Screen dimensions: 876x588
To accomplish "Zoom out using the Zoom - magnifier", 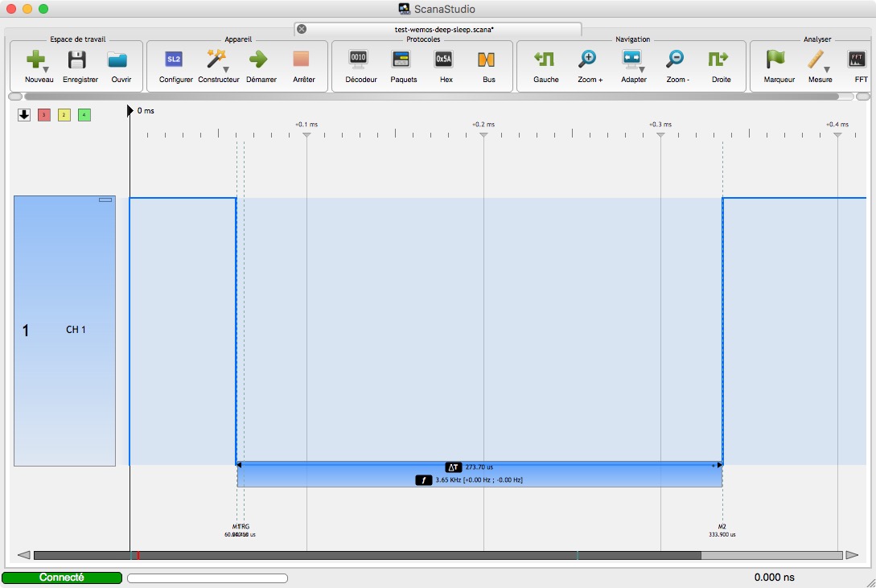I will (676, 60).
